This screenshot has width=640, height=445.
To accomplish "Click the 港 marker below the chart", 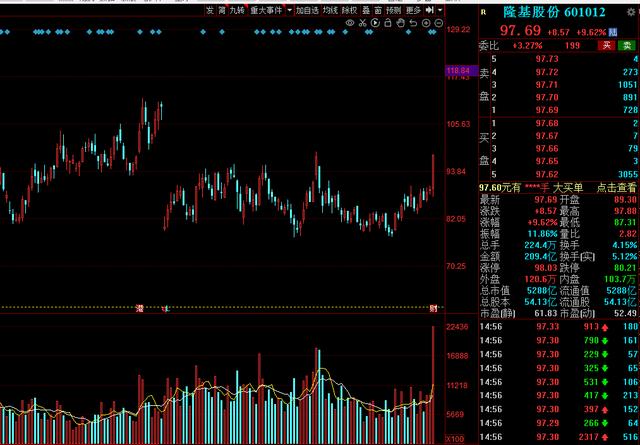I will point(140,308).
